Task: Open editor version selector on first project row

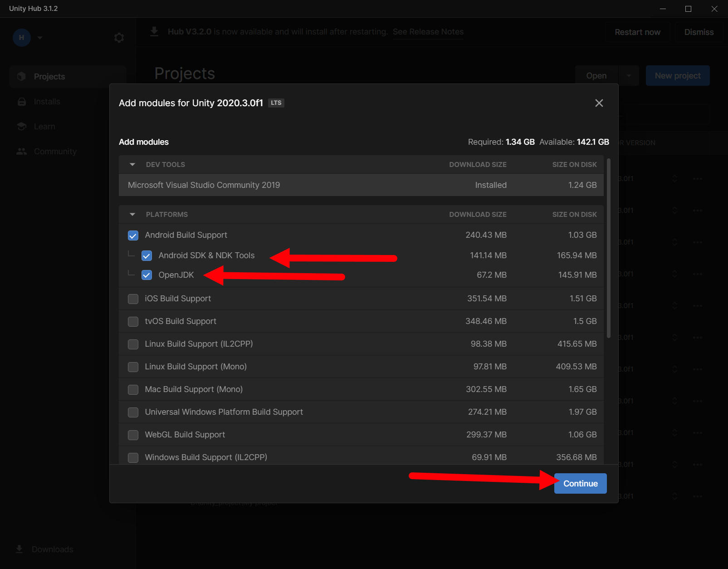Action: 674,179
